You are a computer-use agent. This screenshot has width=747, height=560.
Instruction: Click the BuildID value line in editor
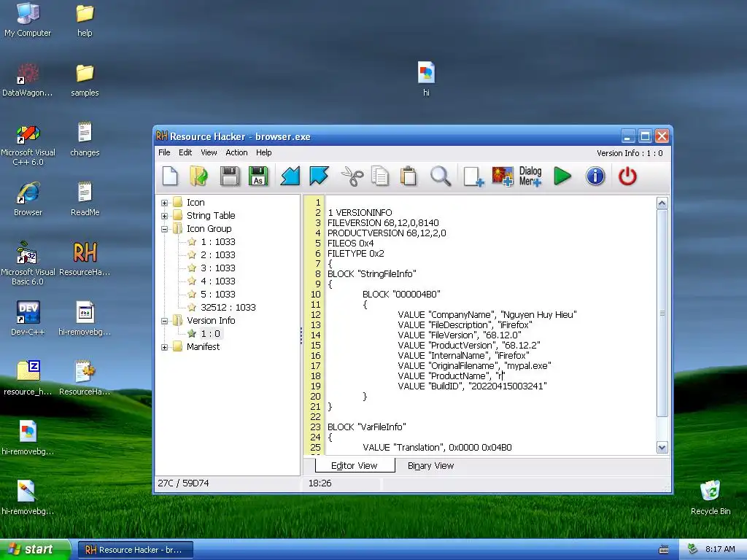[x=472, y=386]
